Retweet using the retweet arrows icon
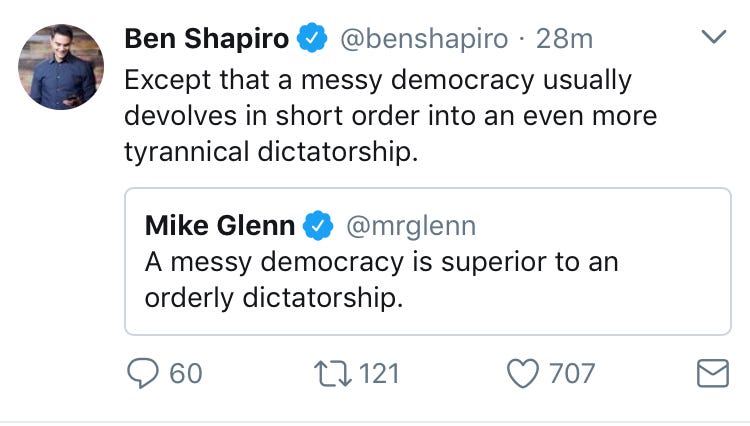Screen dimensions: 750x426 [x=335, y=374]
